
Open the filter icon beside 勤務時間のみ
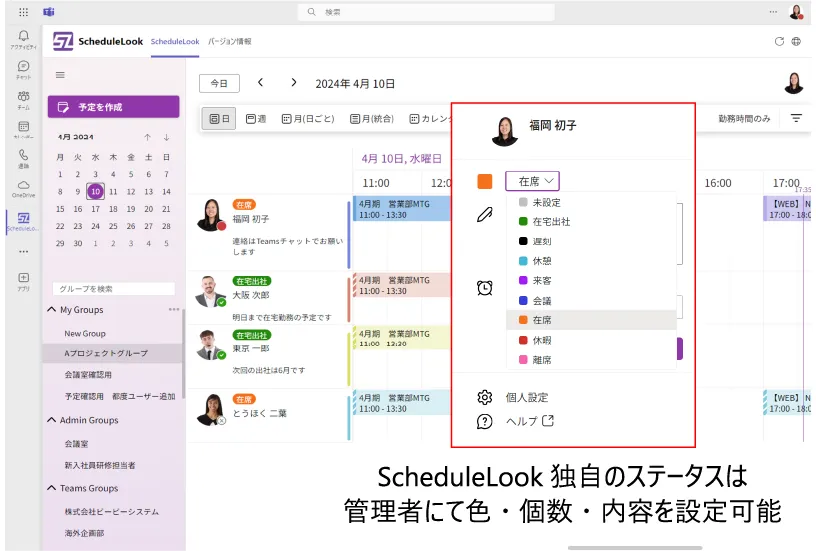[796, 119]
